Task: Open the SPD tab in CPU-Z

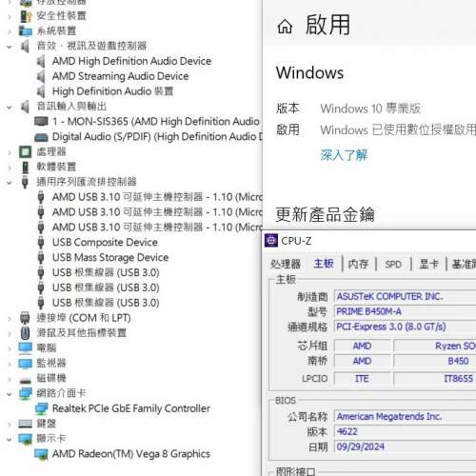Action: point(393,264)
